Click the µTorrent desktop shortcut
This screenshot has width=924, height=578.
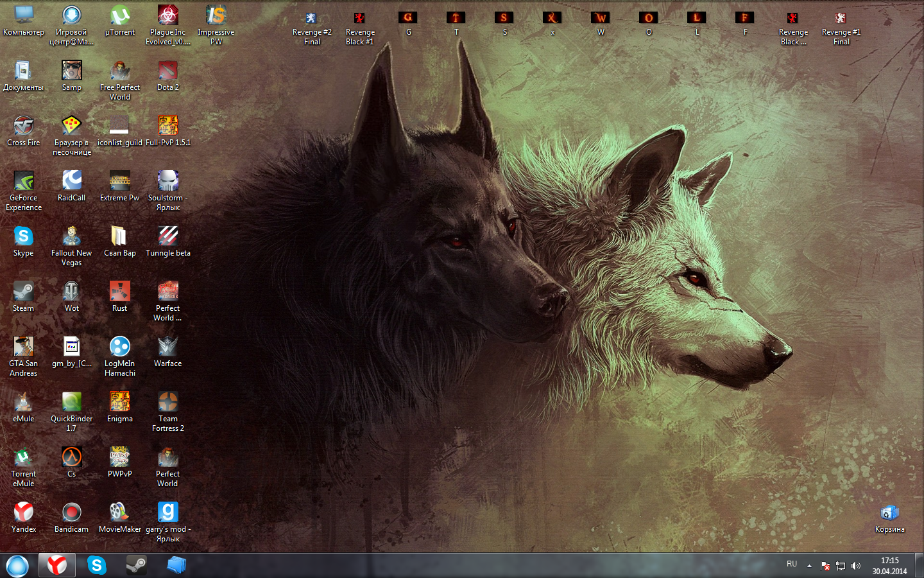point(120,21)
